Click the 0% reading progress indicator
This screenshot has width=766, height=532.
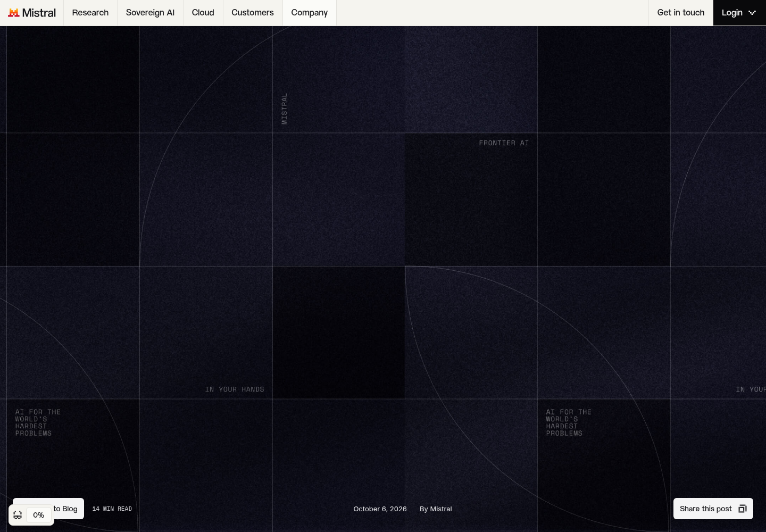(38, 515)
